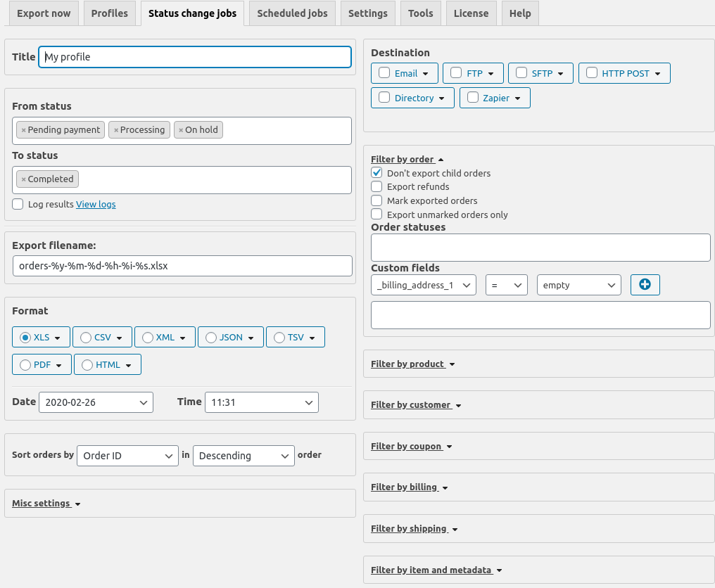This screenshot has width=715, height=588.
Task: Check Export unmarked orders only
Action: pos(377,215)
